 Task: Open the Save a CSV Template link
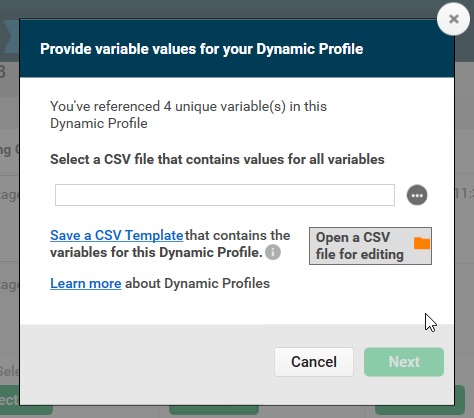[117, 235]
